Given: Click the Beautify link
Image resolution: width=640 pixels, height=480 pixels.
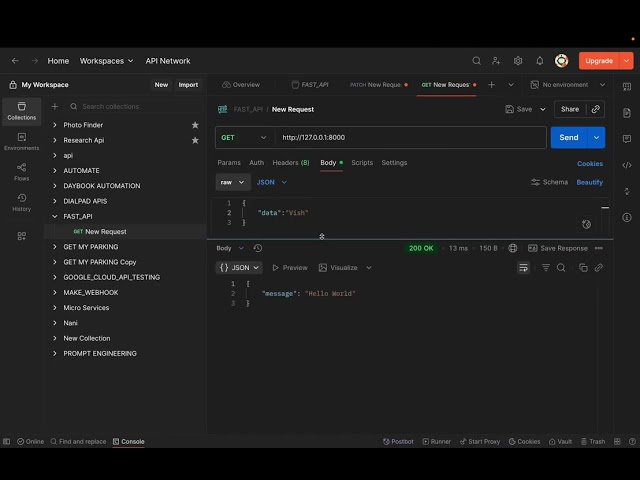Looking at the screenshot, I should click(x=589, y=182).
